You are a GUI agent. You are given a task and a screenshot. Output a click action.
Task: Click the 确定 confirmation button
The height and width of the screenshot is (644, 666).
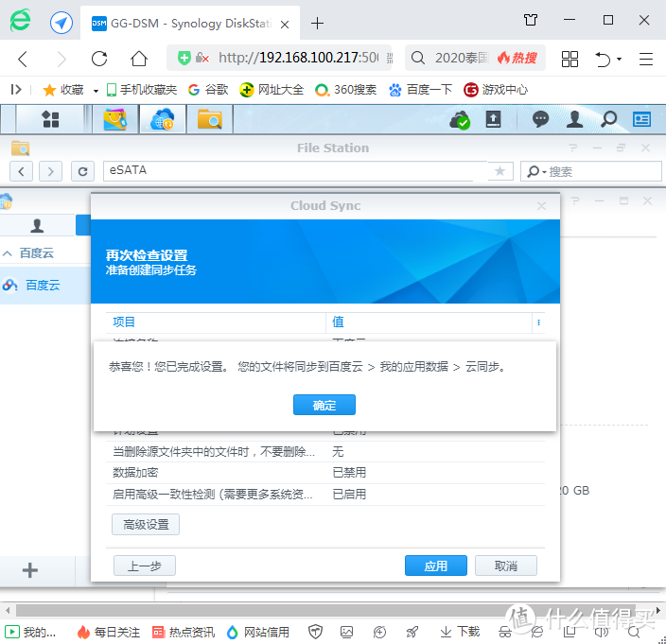(324, 405)
